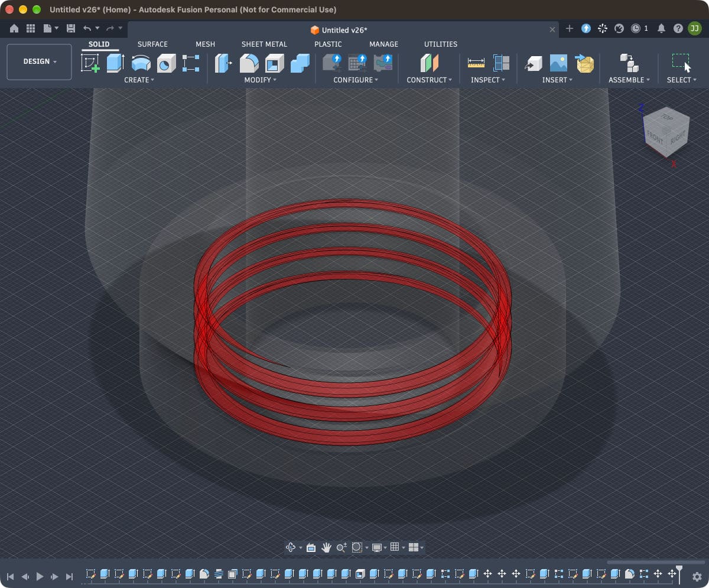Expand the CONSTRUCT menu
The width and height of the screenshot is (709, 588).
pos(430,80)
